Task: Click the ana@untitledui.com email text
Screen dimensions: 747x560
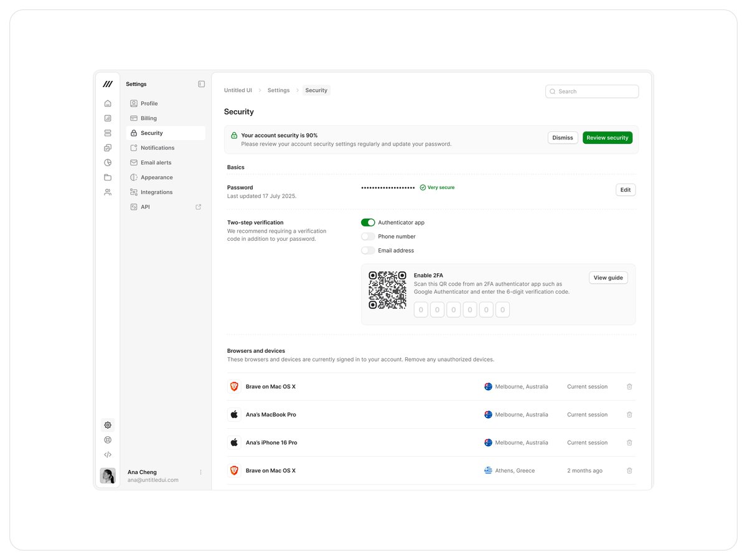Action: tap(153, 480)
